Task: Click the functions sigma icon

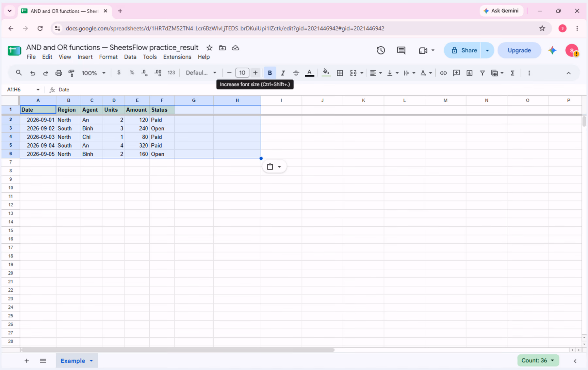Action: (513, 73)
